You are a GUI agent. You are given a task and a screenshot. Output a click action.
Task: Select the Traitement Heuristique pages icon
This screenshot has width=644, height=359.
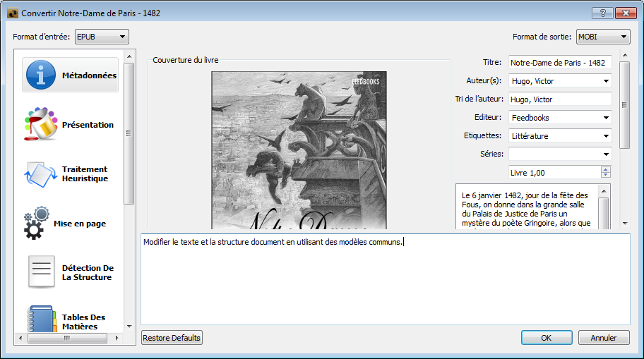[x=41, y=174]
